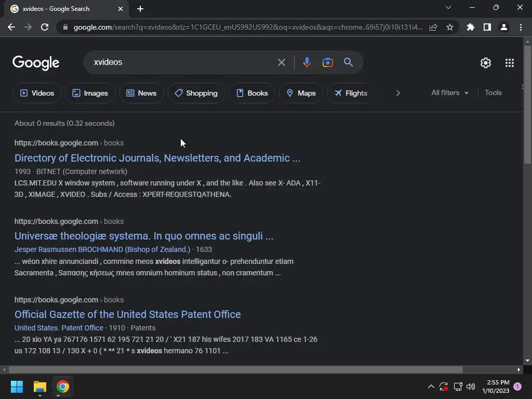532x399 pixels.
Task: Click the address bar URL
Action: click(248, 27)
